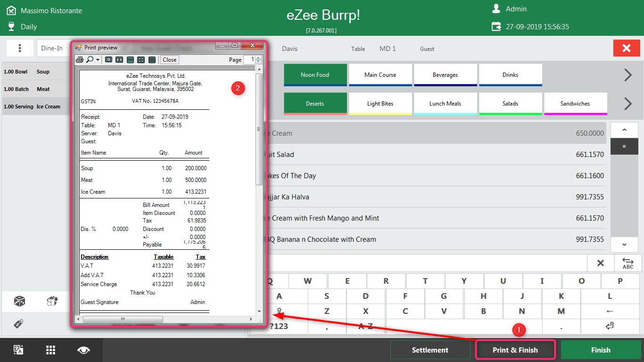The height and width of the screenshot is (362, 644).
Task: Select two-pages layout in Print preview
Action: (x=119, y=60)
